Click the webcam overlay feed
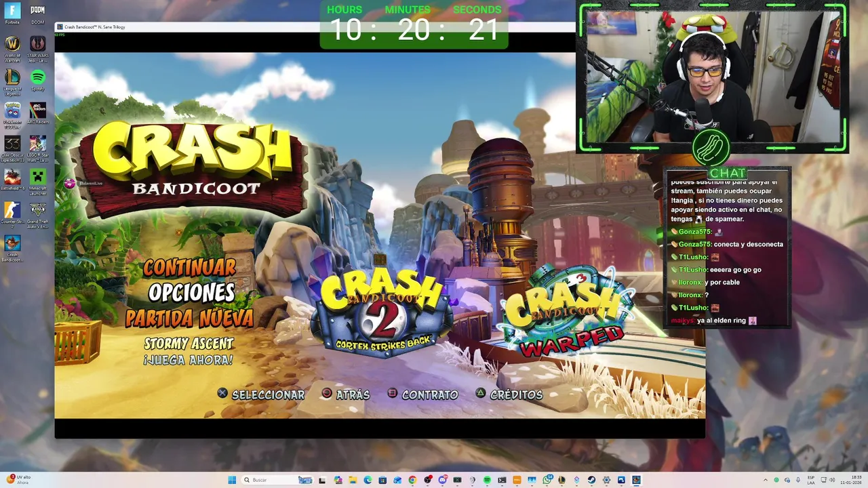Screen dimensions: 868x488 pos(712,77)
